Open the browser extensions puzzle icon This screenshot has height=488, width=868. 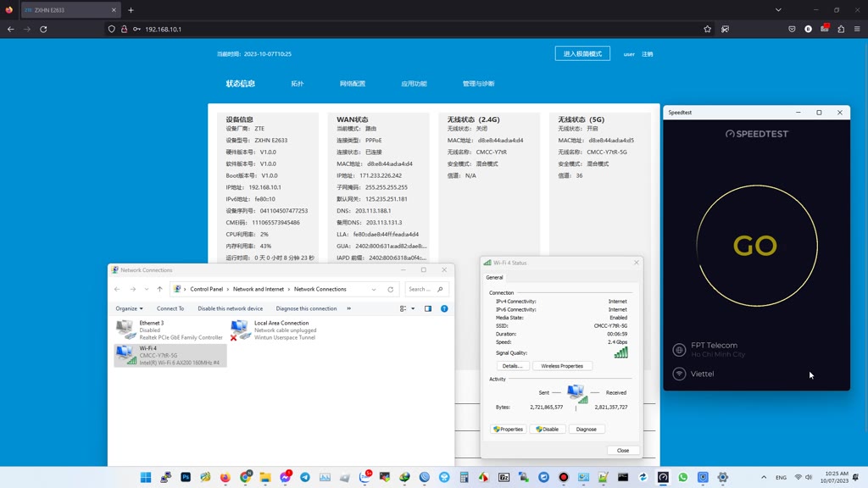(841, 29)
